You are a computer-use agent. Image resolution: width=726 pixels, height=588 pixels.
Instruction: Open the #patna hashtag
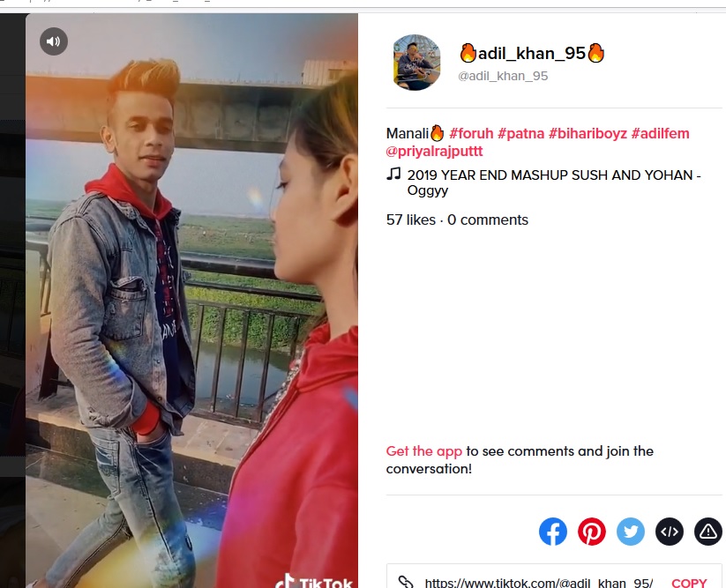520,134
